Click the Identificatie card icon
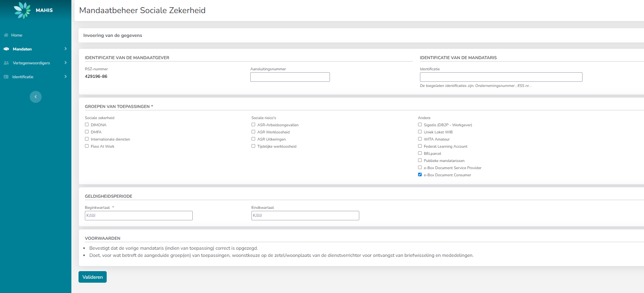This screenshot has width=644, height=293. [x=6, y=77]
